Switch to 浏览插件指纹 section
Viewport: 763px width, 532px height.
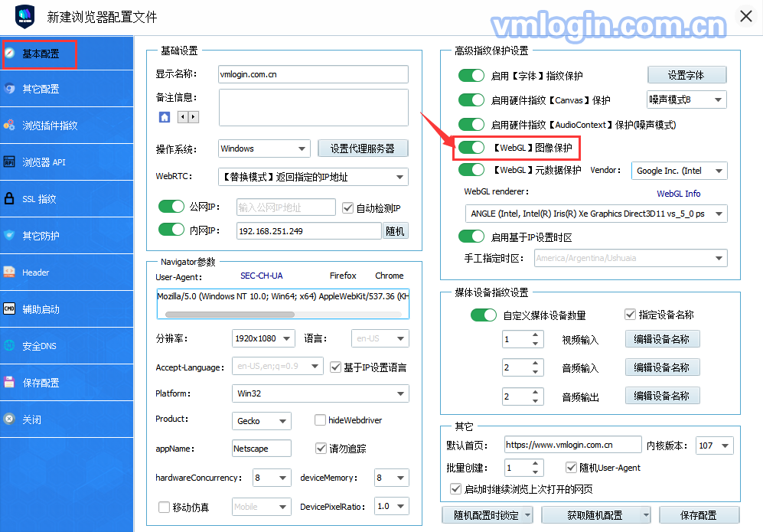67,125
